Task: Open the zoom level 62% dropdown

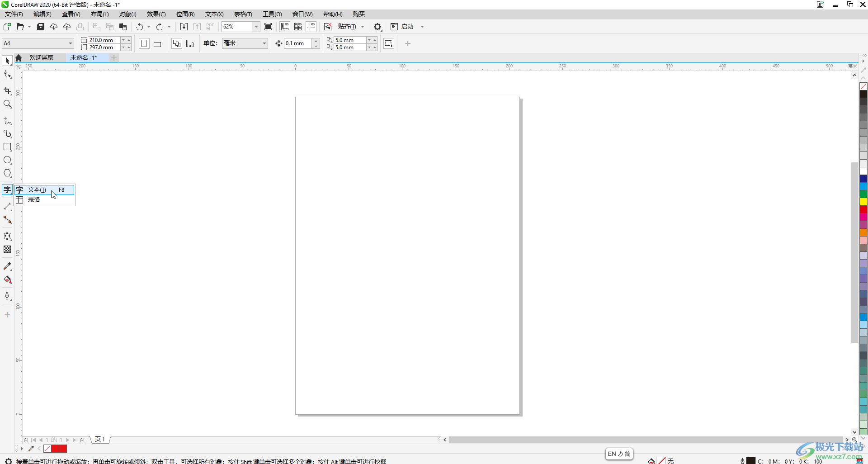Action: (256, 27)
